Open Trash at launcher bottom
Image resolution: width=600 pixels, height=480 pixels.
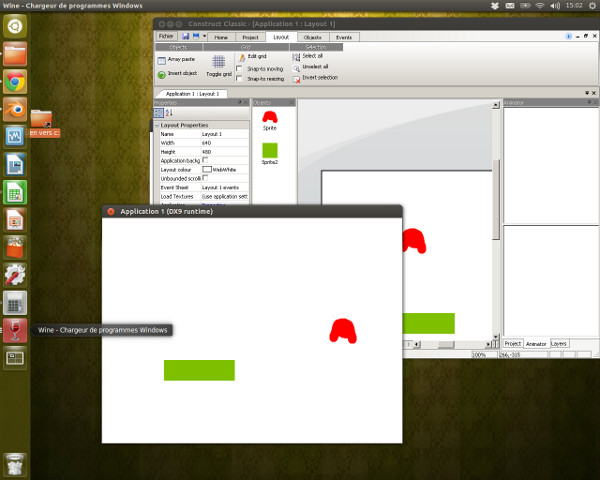pyautogui.click(x=15, y=465)
